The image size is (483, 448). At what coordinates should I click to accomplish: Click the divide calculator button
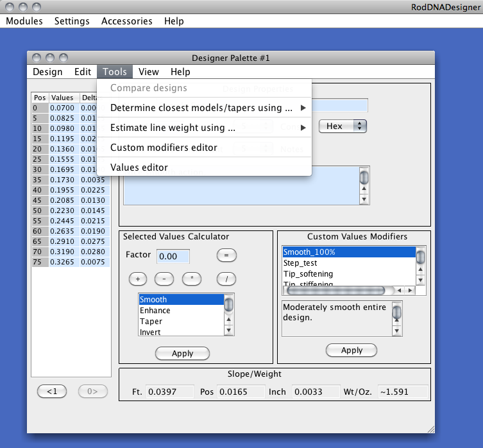click(226, 279)
